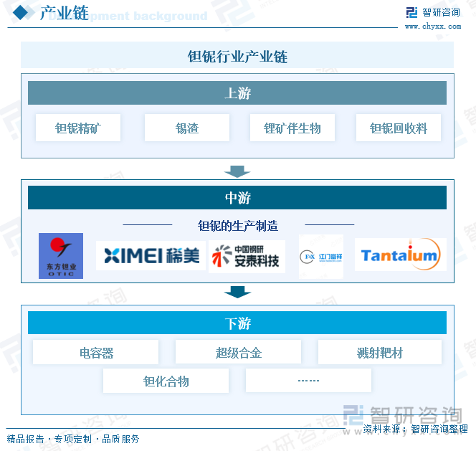Click the 江门富祥 logo
Screen dimensions: 476x451
(x=321, y=257)
